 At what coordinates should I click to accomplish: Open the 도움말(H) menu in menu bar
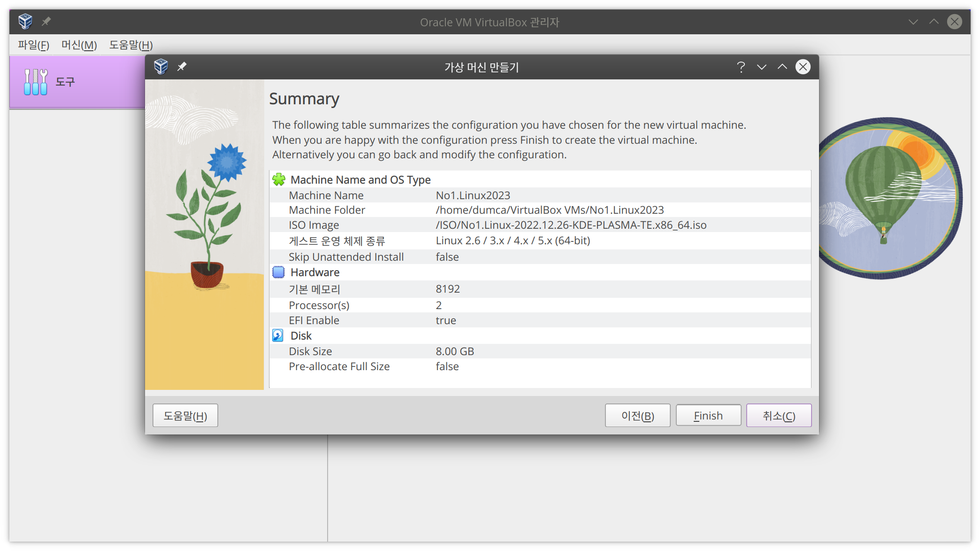click(x=131, y=45)
